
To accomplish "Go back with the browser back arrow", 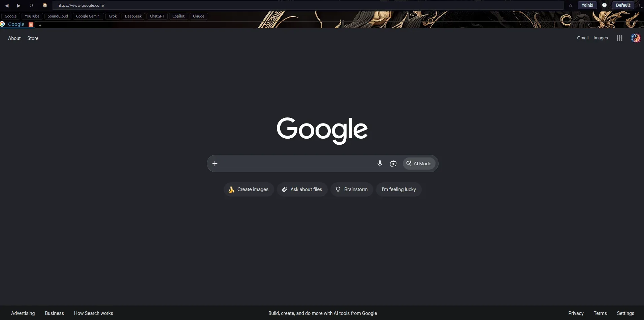I will (7, 5).
